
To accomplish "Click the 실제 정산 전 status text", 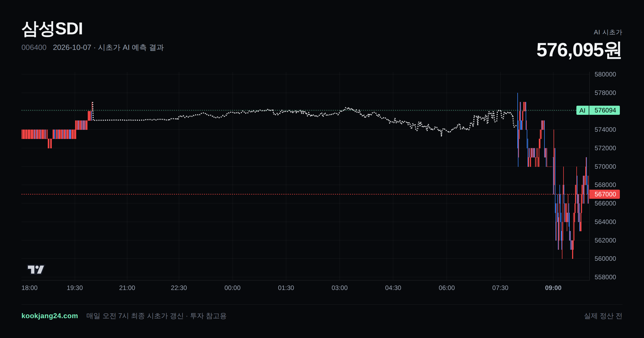I will pos(603,316).
